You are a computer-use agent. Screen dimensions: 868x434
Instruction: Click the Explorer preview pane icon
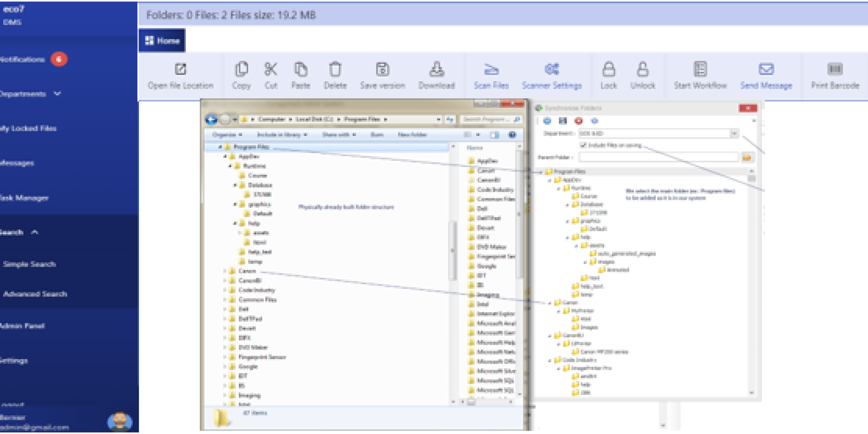[495, 135]
